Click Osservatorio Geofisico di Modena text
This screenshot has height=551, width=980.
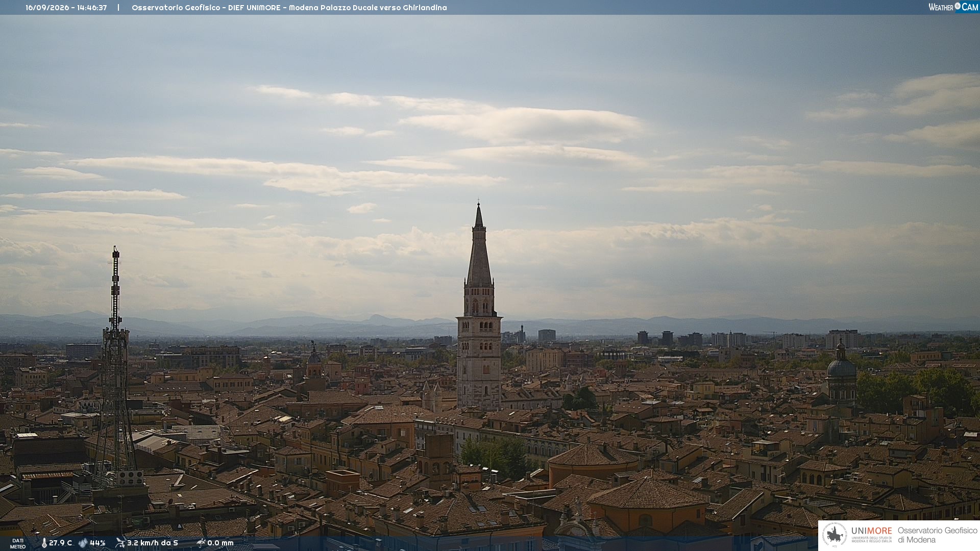tap(937, 535)
